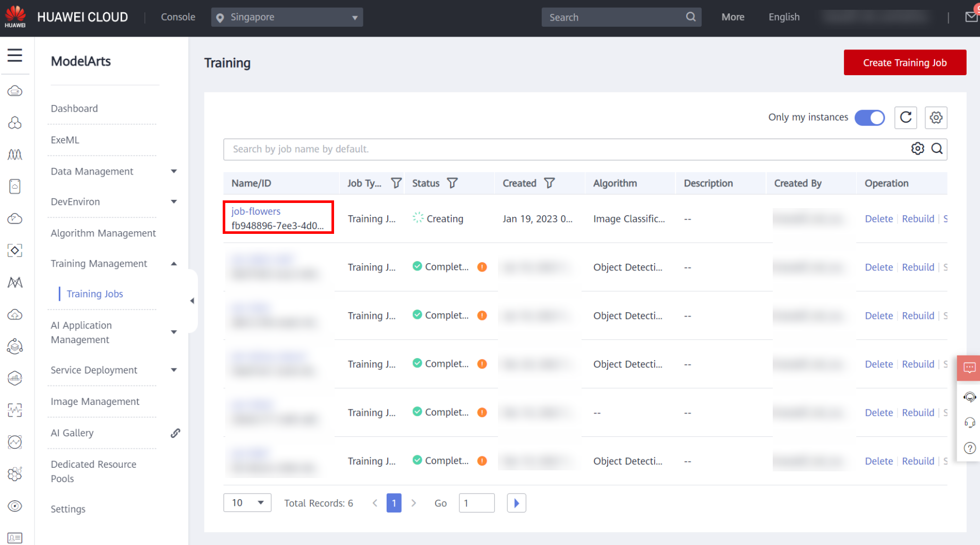
Task: Click Rebuild for the job-flowers row
Action: point(918,219)
